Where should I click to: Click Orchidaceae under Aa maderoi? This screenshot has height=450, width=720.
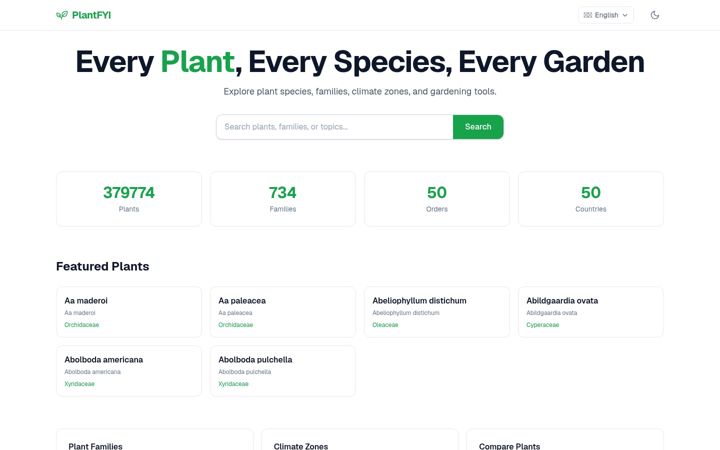click(x=82, y=325)
